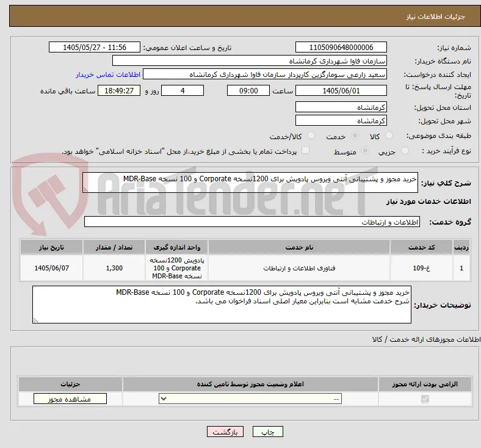Click the کد خدمت column header
The image size is (481, 448).
[x=422, y=247]
